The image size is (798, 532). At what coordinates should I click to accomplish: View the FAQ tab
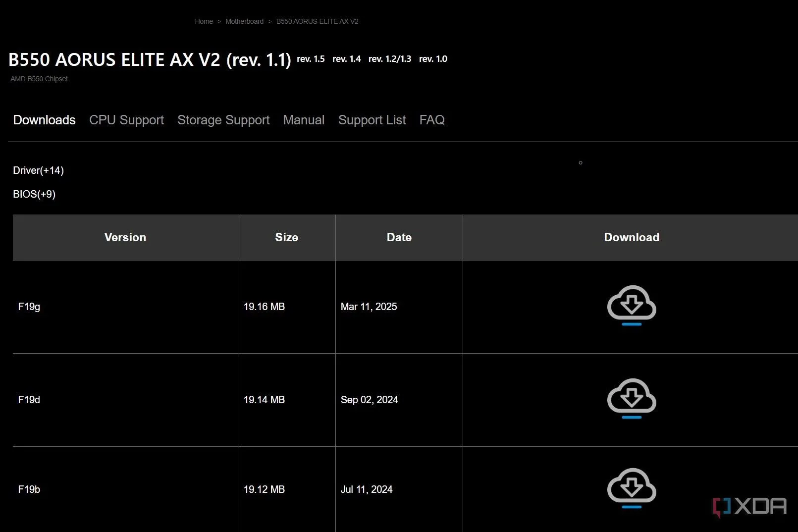tap(432, 120)
